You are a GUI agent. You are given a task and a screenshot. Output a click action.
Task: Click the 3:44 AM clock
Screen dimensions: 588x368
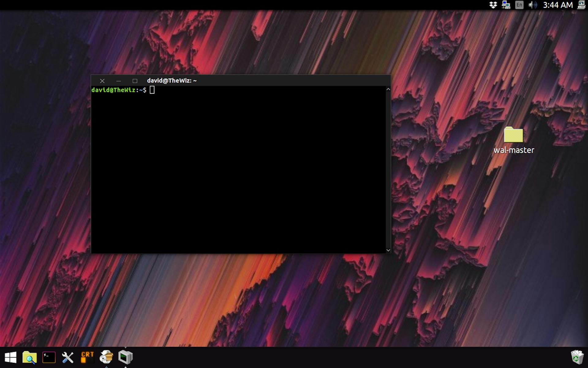[558, 5]
